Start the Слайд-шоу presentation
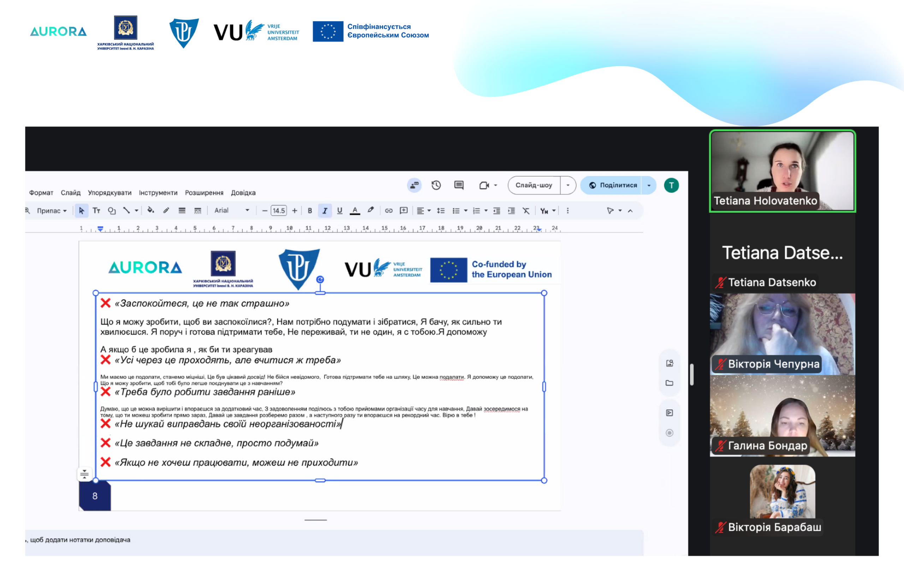 pos(534,185)
